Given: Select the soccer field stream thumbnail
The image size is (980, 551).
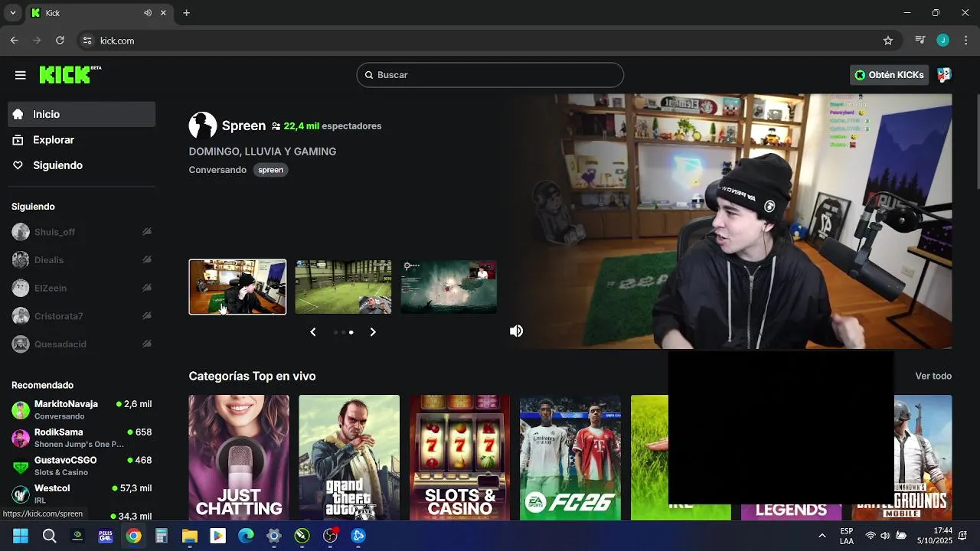Looking at the screenshot, I should coord(343,287).
